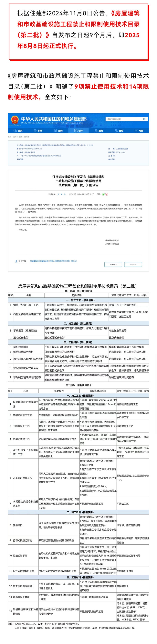The width and height of the screenshot is (157, 644).
Task: Focus the site search input field
Action: 124,119
